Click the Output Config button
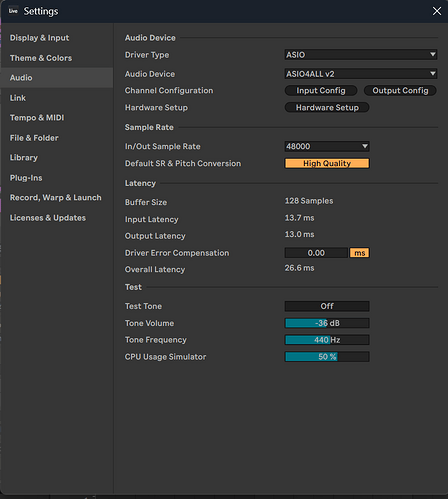Screen dimensions: 448x499 pyautogui.click(x=400, y=90)
